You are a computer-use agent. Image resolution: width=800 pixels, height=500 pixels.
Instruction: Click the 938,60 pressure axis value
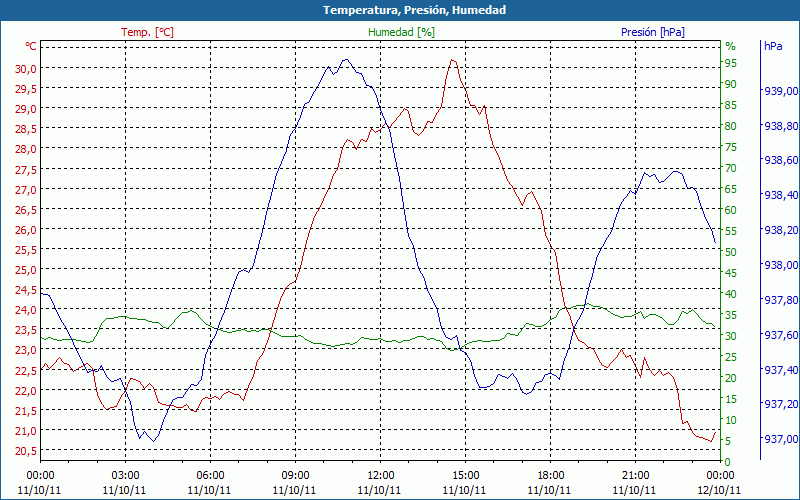click(x=781, y=160)
